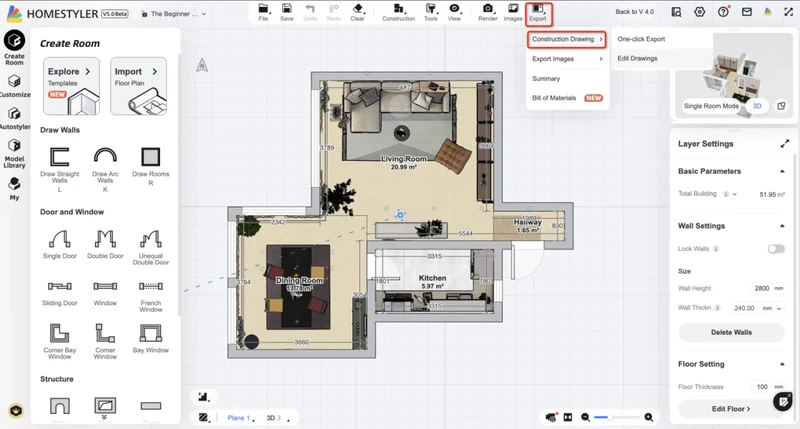The width and height of the screenshot is (800, 429).
Task: Choose One-click Export from submenu
Action: [x=641, y=39]
